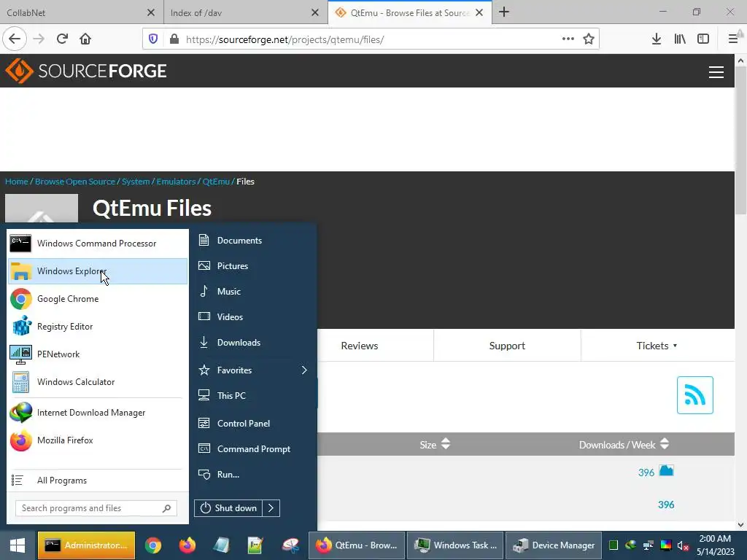The image size is (747, 560).
Task: Open Firefox downloads panel
Action: pyautogui.click(x=657, y=39)
